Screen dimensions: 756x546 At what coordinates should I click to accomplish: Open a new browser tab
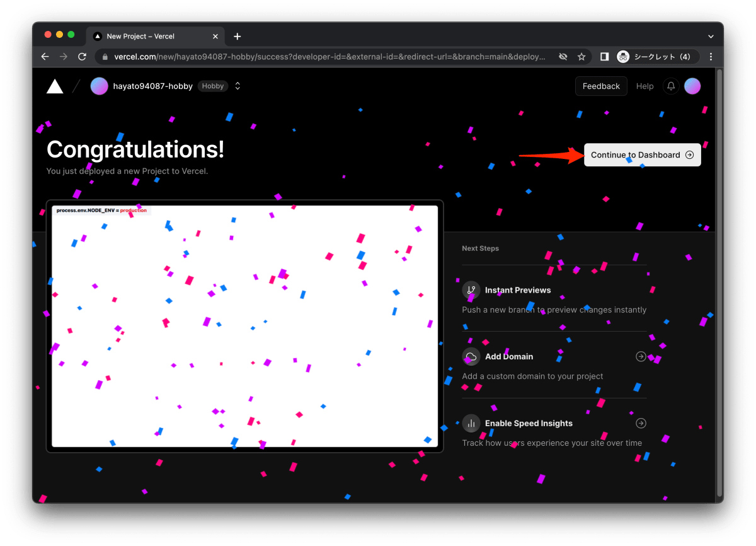(237, 37)
